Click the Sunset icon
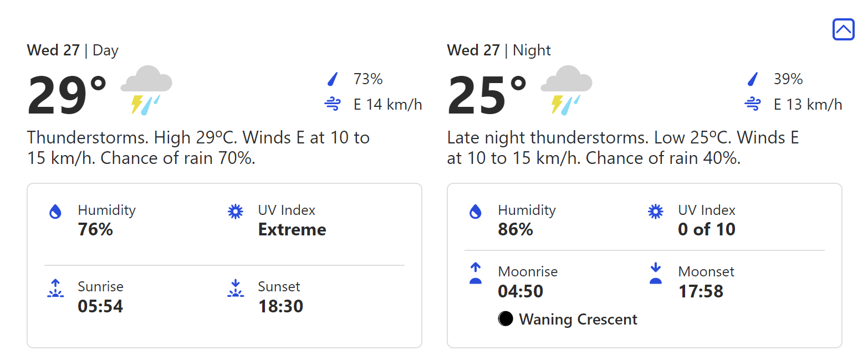 [236, 289]
